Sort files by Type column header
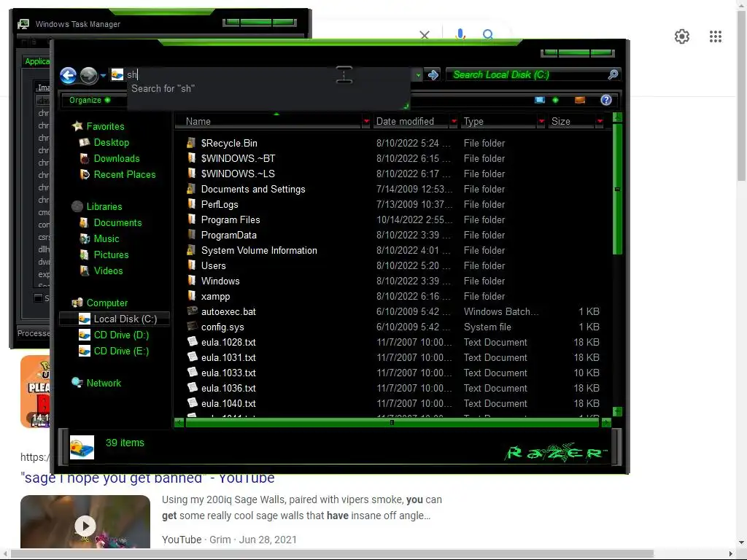The width and height of the screenshot is (747, 560). (x=498, y=122)
